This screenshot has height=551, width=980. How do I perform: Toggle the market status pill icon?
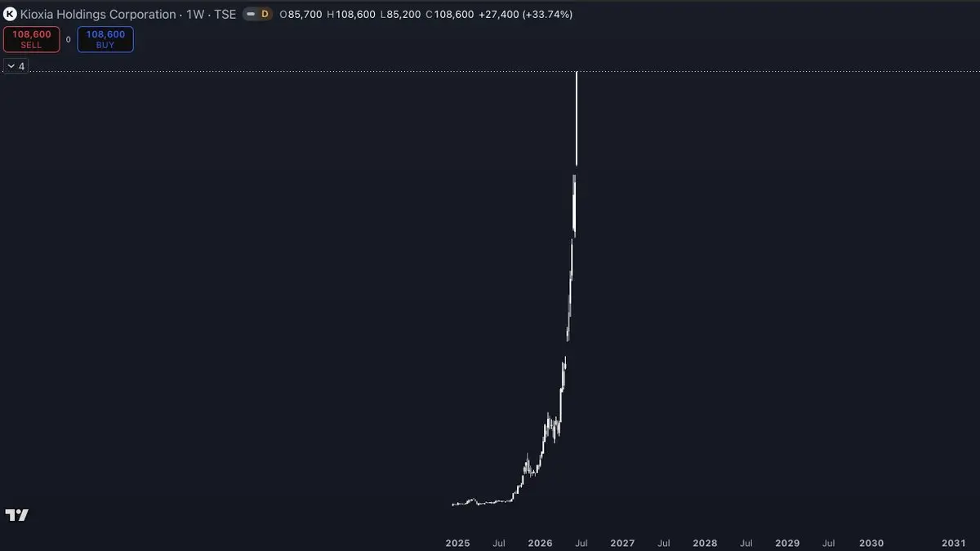(251, 15)
